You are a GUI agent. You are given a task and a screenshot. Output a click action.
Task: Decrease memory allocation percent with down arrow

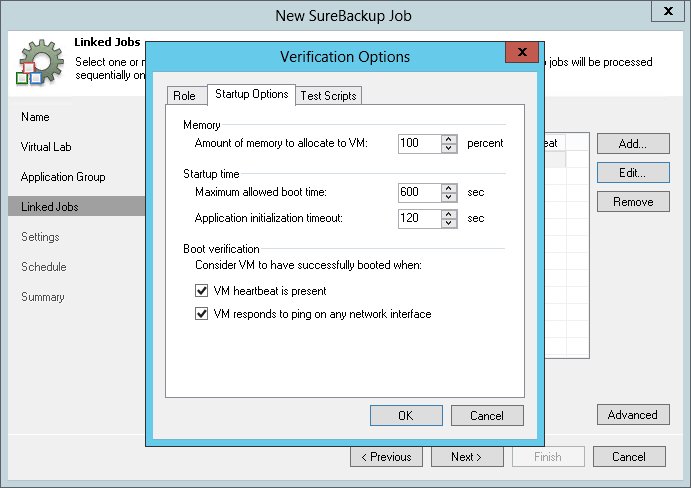(x=449, y=148)
